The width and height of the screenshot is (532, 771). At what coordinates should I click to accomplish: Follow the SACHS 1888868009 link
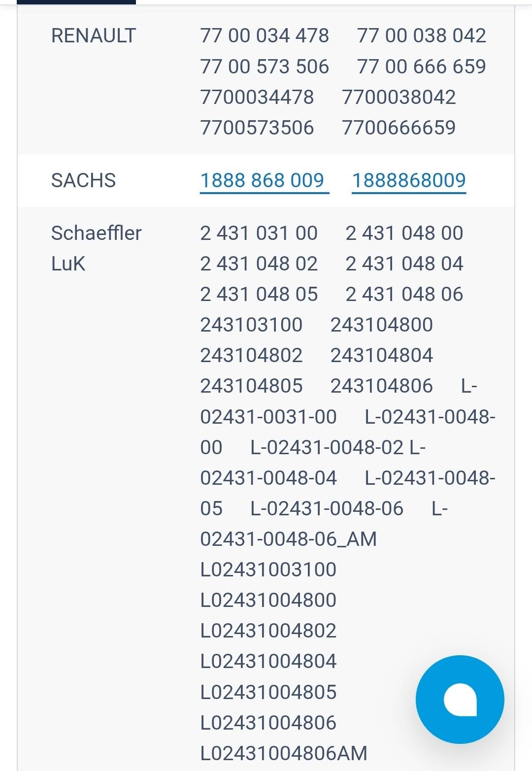[409, 180]
